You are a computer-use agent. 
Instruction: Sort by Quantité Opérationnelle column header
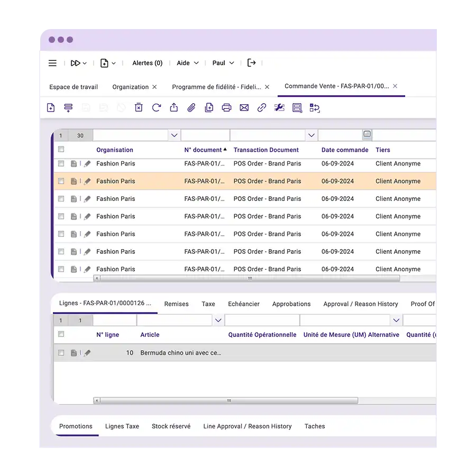click(262, 335)
